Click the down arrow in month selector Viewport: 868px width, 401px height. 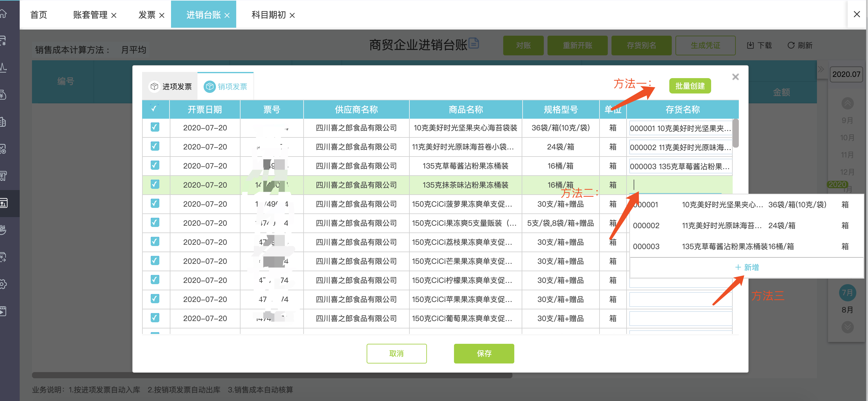[847, 327]
